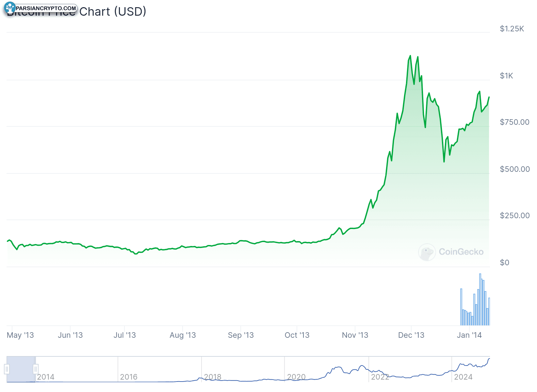Image resolution: width=537 pixels, height=392 pixels.
Task: Click the CoinGecko gecko watermark icon
Action: coord(427,252)
